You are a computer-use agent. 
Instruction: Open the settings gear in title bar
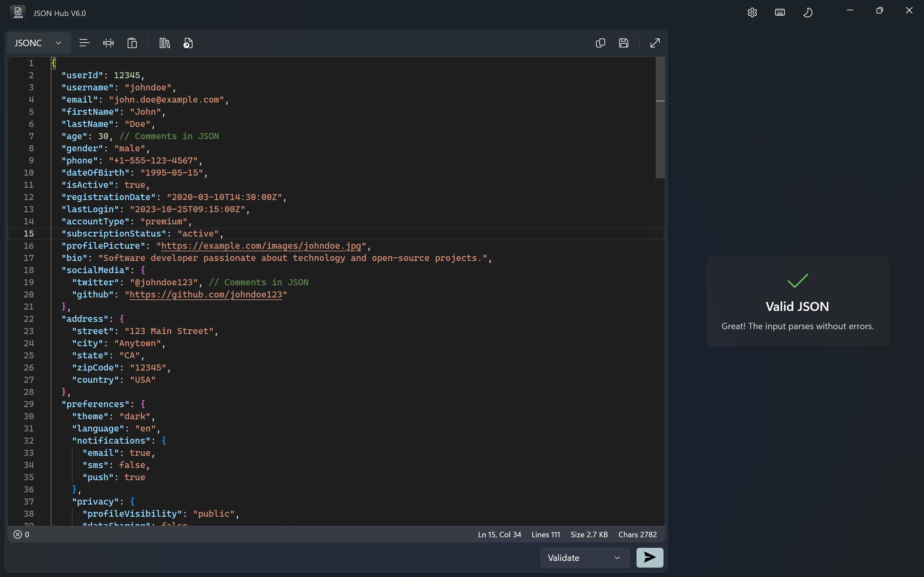point(752,12)
